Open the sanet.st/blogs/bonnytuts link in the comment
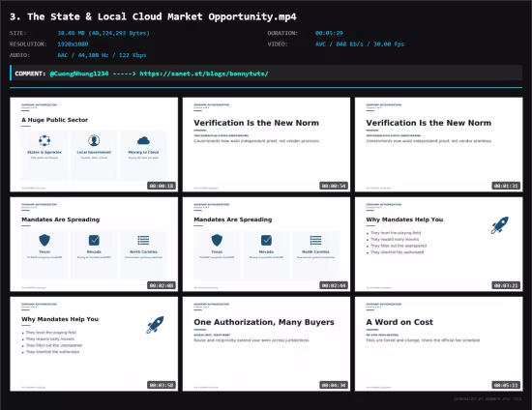Screen dimensions: 532x410 [204, 73]
